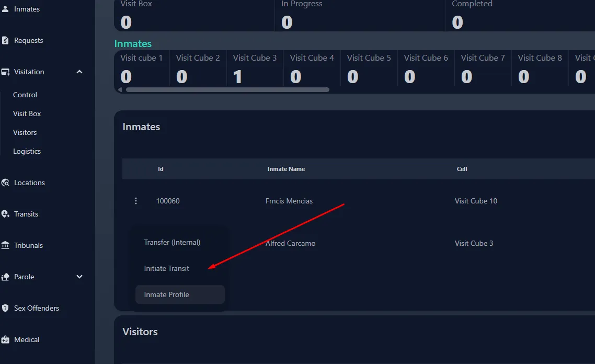Click the Inmates sidebar person icon
Image resolution: width=595 pixels, height=364 pixels.
tap(5, 9)
